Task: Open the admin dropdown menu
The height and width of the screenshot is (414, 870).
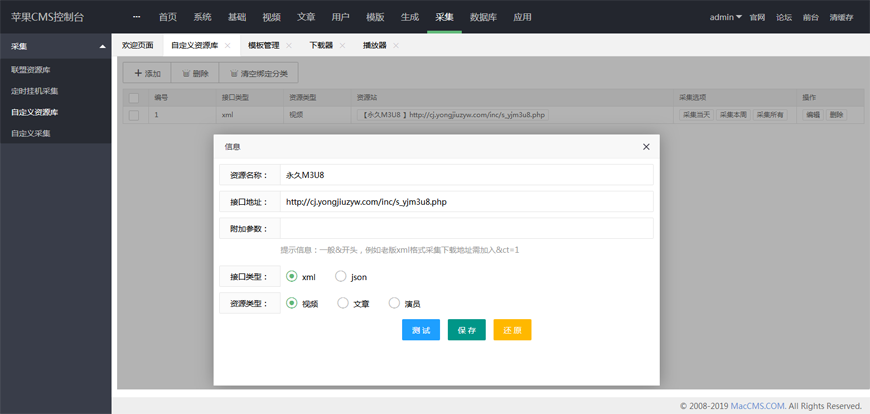Action: click(x=726, y=17)
